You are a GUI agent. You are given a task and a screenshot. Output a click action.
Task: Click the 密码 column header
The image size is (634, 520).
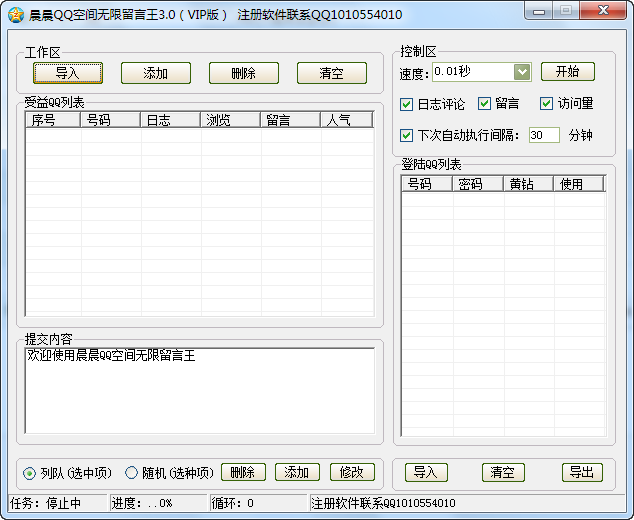[478, 184]
